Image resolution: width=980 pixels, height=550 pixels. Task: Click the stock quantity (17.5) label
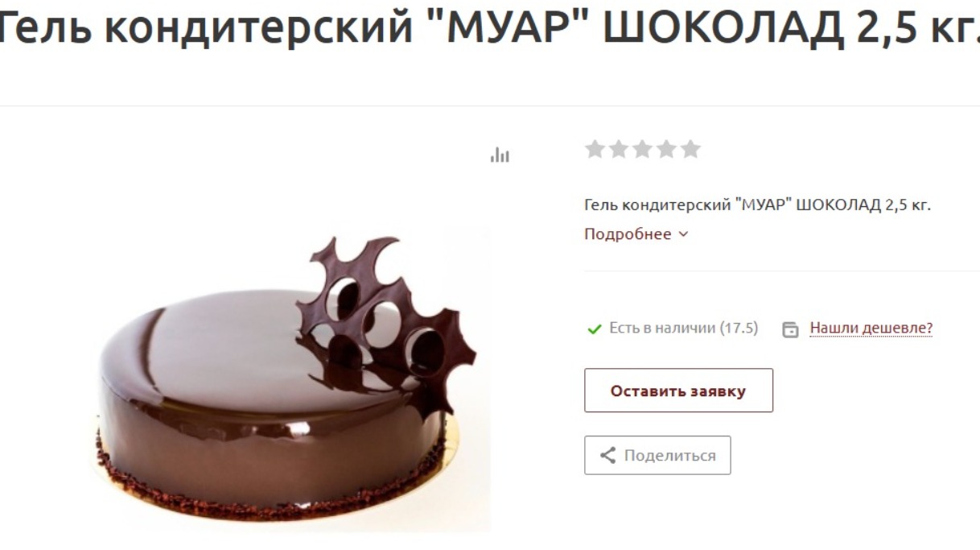click(x=739, y=328)
